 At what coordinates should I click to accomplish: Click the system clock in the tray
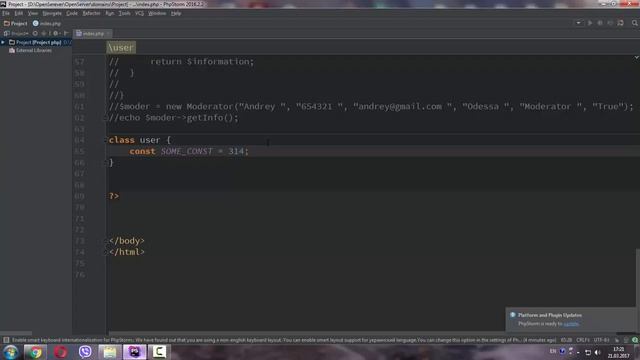pyautogui.click(x=618, y=353)
